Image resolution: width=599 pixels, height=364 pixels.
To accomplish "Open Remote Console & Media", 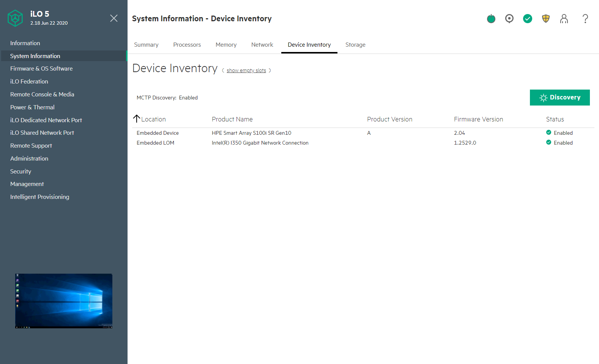I will (x=42, y=95).
